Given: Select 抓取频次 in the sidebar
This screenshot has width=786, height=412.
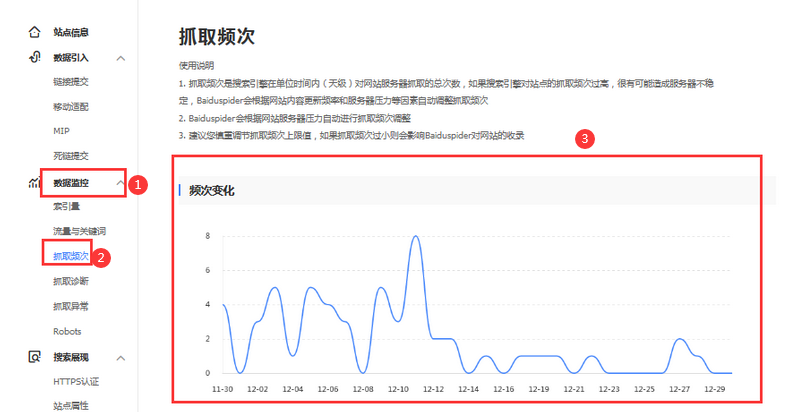Looking at the screenshot, I should pos(71,257).
